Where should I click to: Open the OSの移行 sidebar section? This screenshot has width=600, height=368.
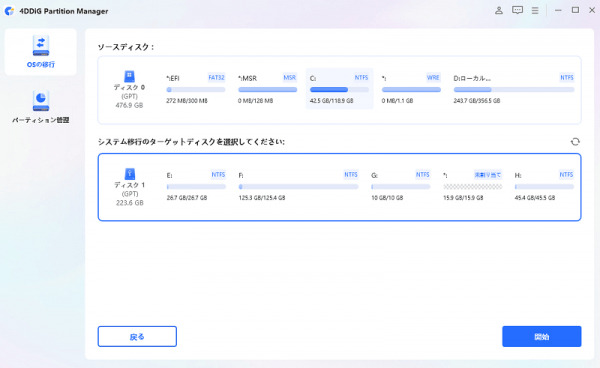[41, 52]
